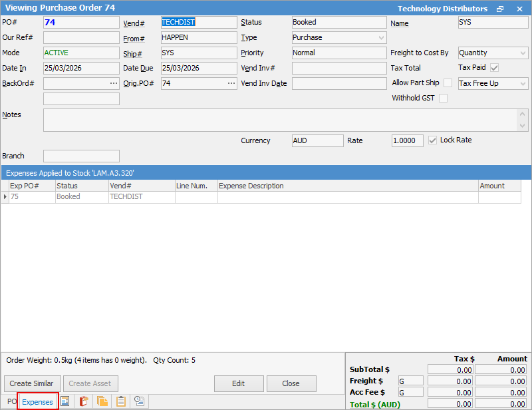Click inside the Notes text field
Viewport: 532px width, 410px height.
(279, 120)
